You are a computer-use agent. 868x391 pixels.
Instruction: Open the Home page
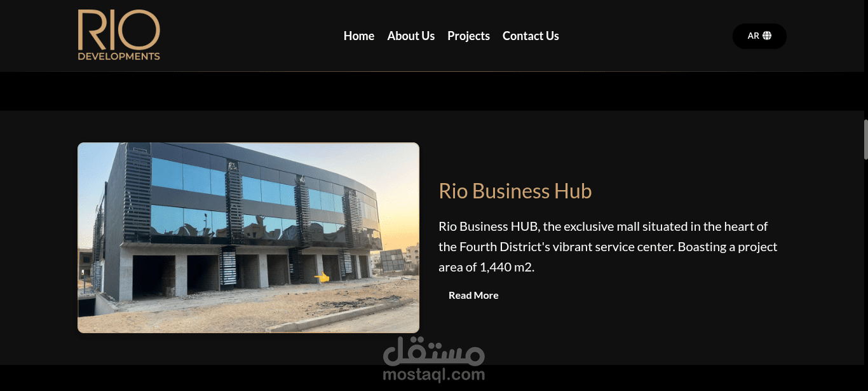(x=359, y=36)
